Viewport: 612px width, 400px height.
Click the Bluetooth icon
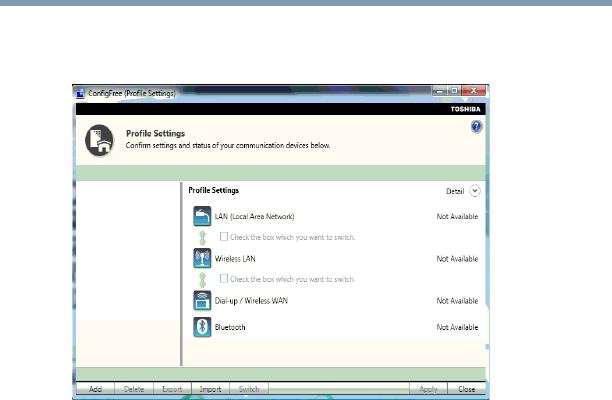point(202,327)
